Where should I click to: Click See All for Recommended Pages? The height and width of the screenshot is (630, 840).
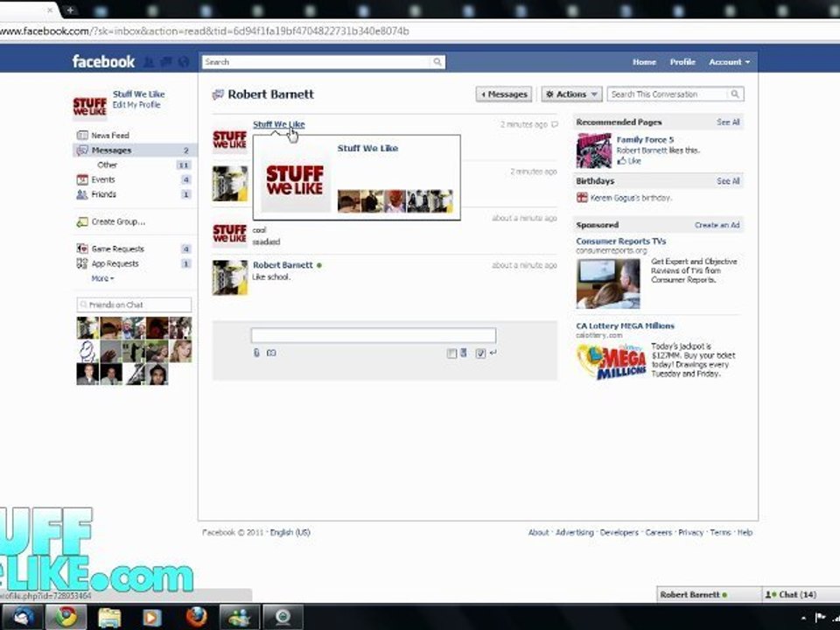click(x=728, y=122)
